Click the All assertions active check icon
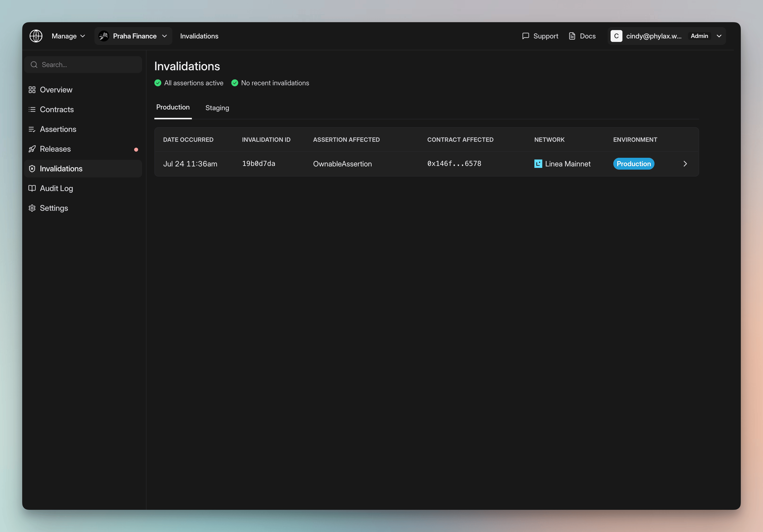763x532 pixels. pyautogui.click(x=158, y=83)
